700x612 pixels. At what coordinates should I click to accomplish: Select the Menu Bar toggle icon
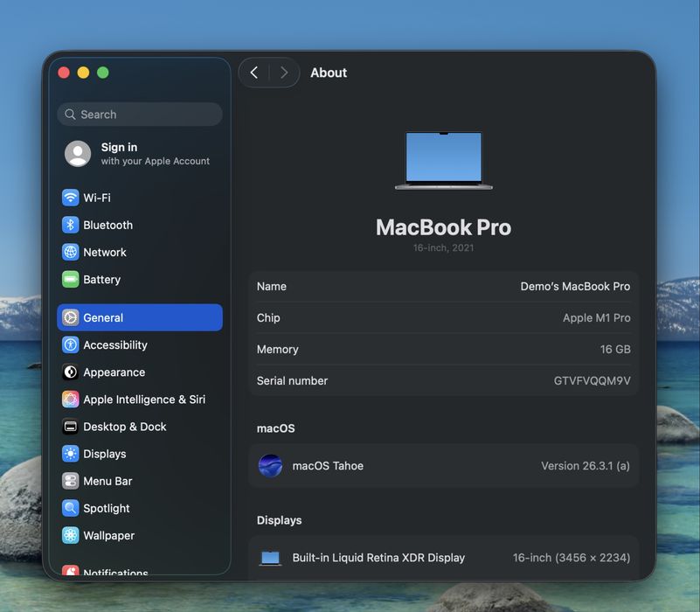[70, 481]
